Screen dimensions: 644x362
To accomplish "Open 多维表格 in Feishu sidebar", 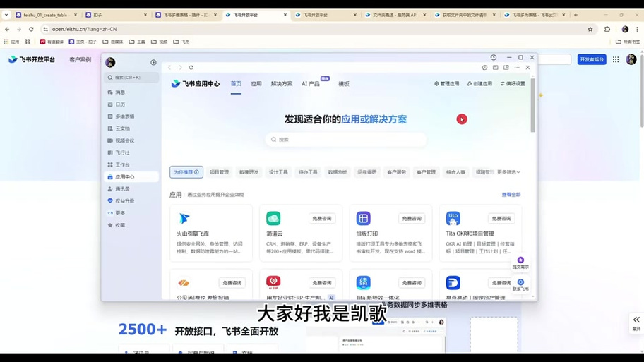I will 131,116.
